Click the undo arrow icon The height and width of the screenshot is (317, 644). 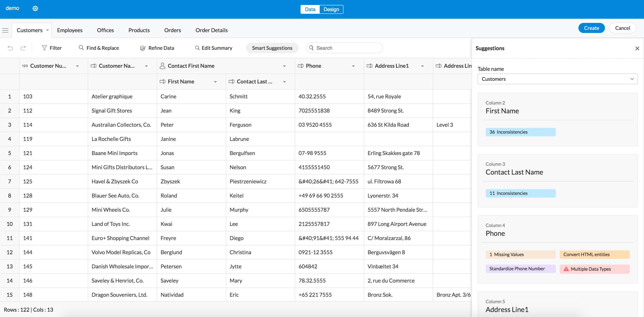tap(10, 48)
